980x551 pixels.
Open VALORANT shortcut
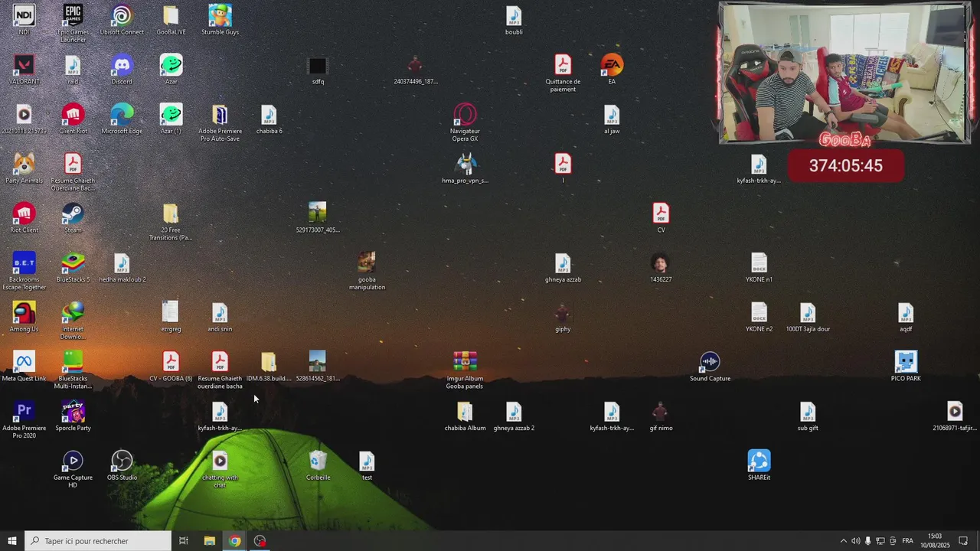pyautogui.click(x=24, y=66)
